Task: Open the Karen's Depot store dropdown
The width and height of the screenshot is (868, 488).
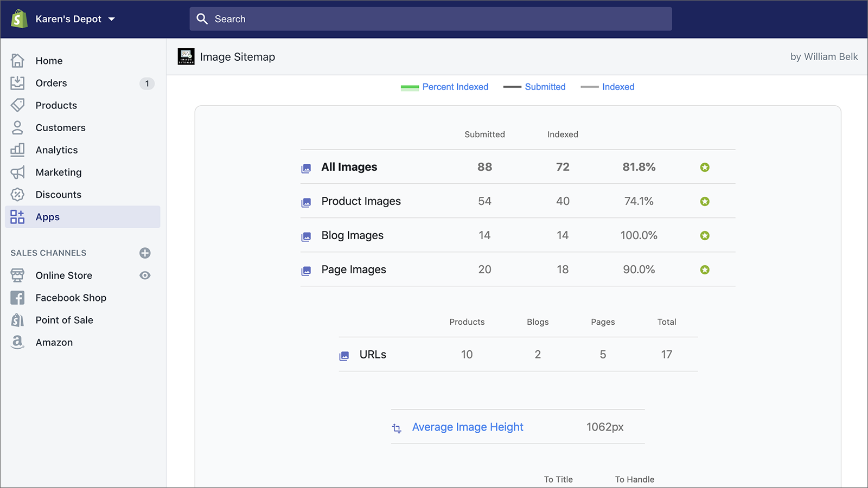Action: coord(75,19)
